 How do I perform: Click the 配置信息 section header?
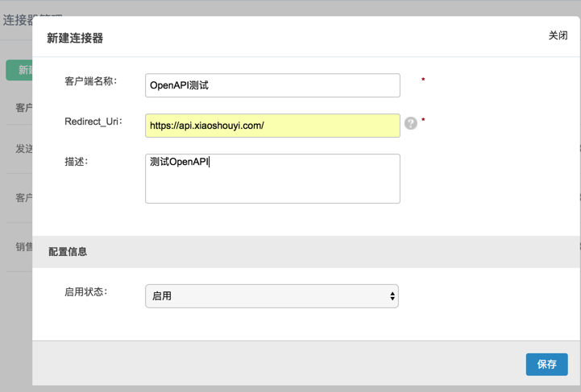pos(68,252)
